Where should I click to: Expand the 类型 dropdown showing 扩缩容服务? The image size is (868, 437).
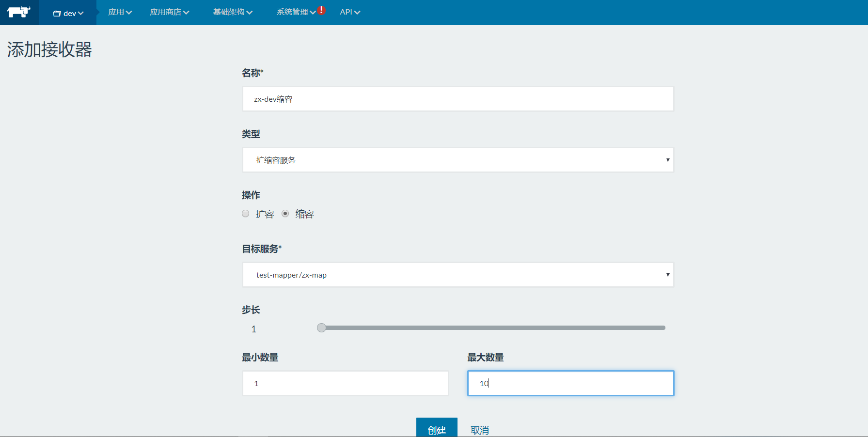point(458,160)
